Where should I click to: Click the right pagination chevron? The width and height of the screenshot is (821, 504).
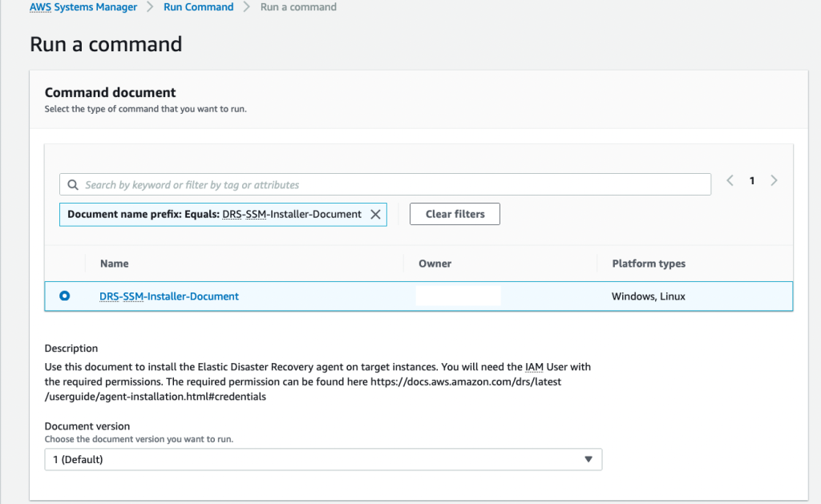coord(774,180)
